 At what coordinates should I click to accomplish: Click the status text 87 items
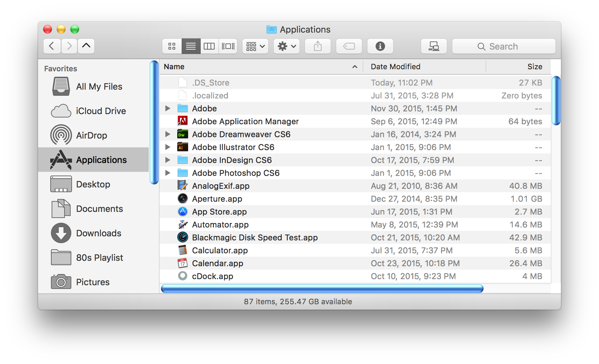coord(259,302)
